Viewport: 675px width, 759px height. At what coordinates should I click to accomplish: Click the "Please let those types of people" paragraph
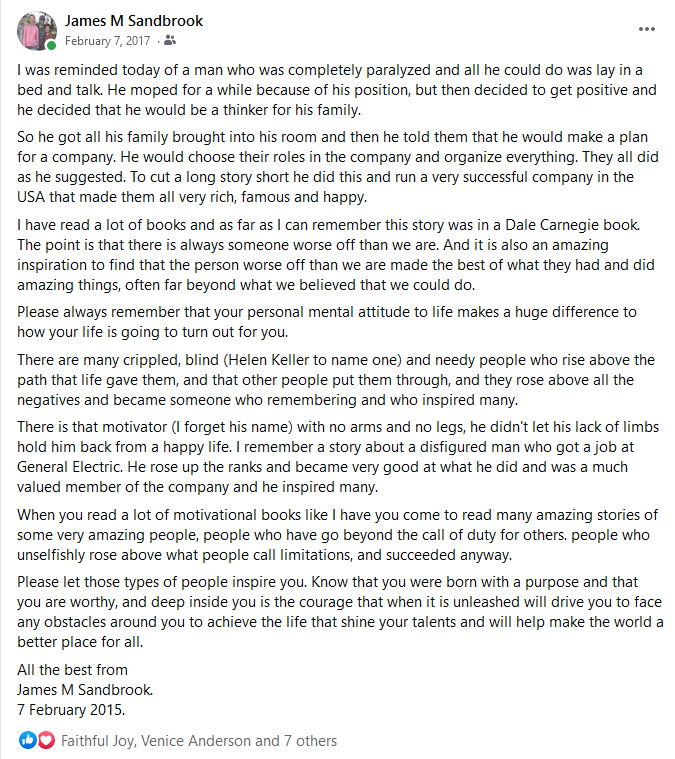click(x=337, y=612)
